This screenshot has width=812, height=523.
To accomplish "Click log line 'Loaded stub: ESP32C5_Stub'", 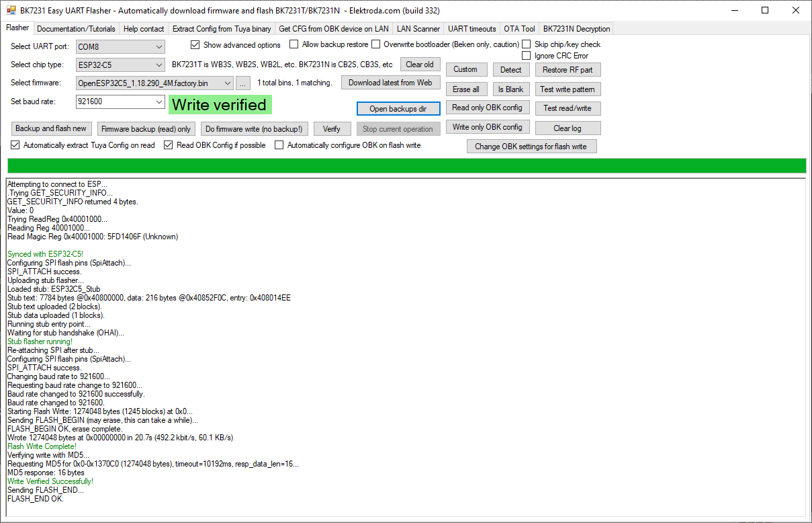I will (x=54, y=289).
